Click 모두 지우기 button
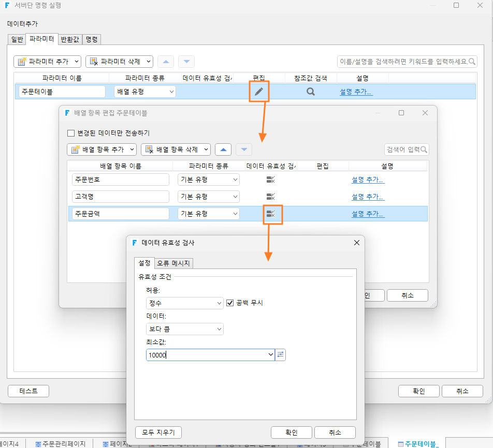 (158, 432)
